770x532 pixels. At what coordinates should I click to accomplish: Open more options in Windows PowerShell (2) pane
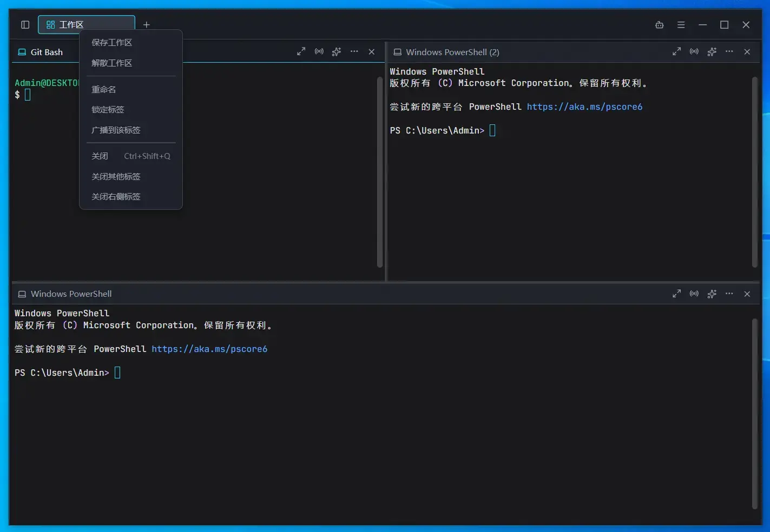[x=729, y=52]
